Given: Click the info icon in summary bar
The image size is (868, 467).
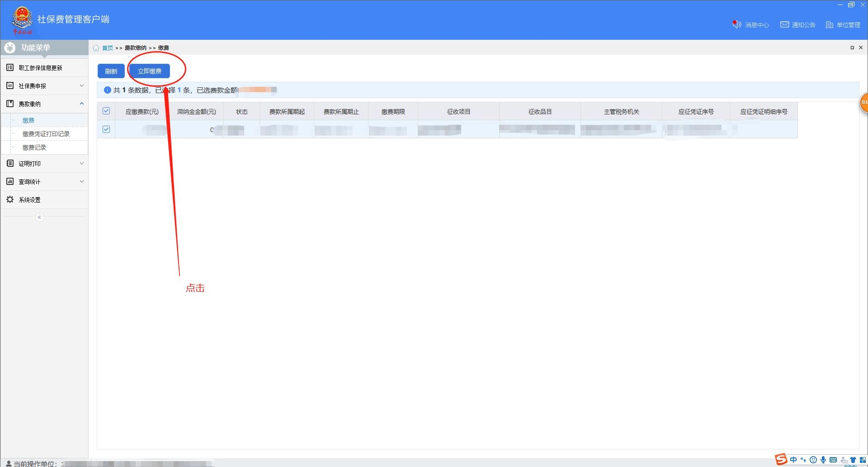Looking at the screenshot, I should (x=108, y=90).
